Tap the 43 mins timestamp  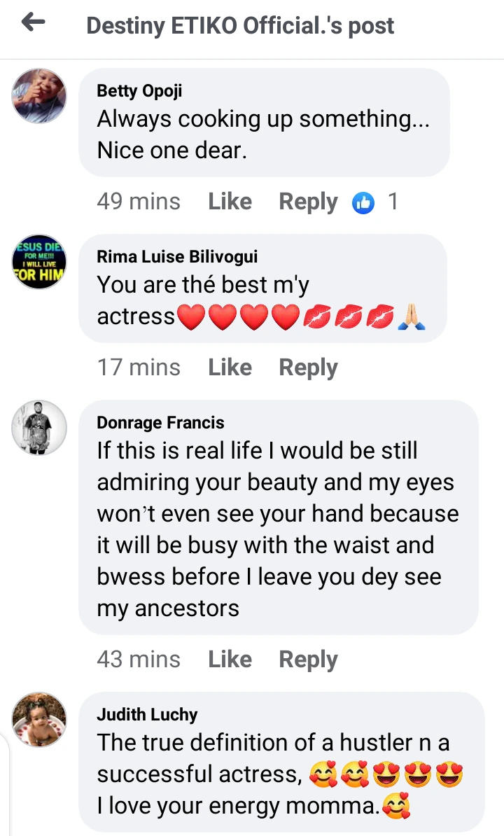click(x=139, y=660)
